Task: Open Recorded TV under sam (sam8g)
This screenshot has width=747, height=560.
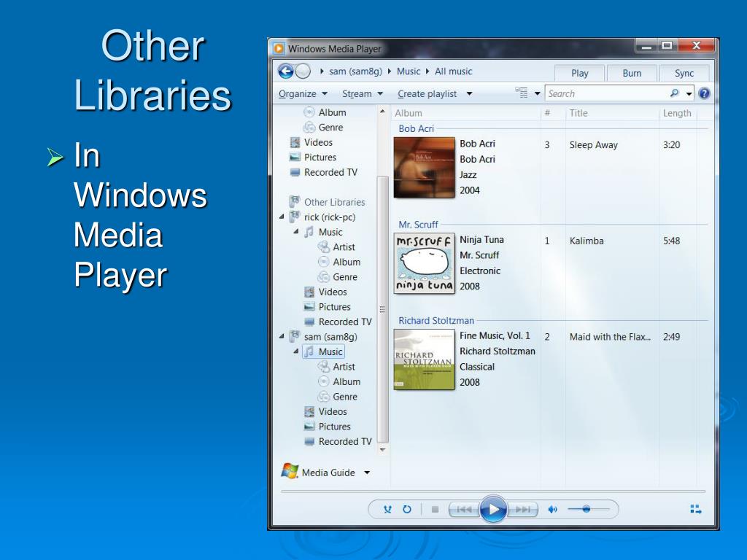Action: tap(338, 441)
